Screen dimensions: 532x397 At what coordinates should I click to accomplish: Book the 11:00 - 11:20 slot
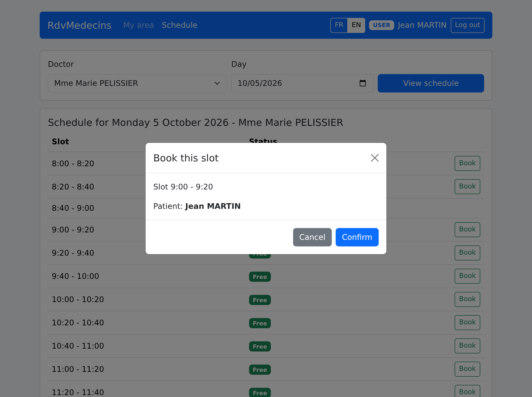click(x=467, y=369)
